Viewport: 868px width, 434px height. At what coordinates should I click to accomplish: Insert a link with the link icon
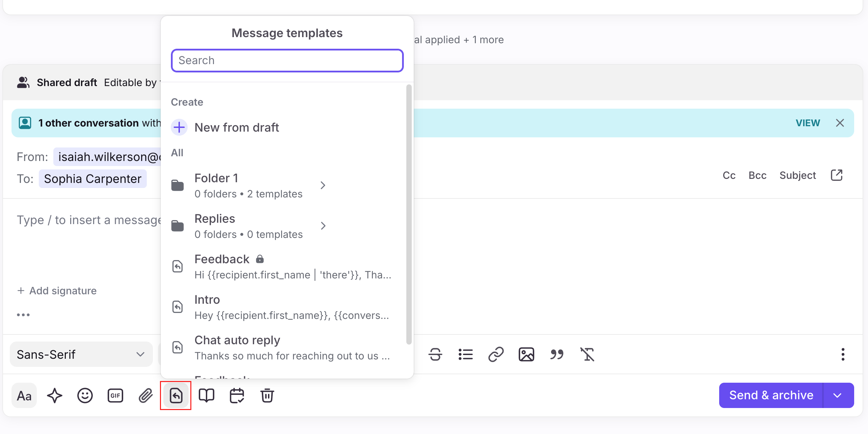[x=496, y=354]
